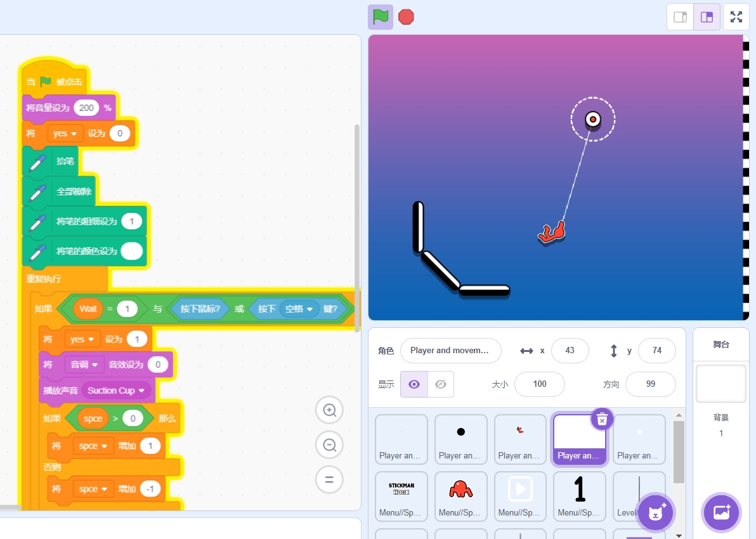Edit the first set yes value 0
This screenshot has height=539, width=756.
point(120,134)
